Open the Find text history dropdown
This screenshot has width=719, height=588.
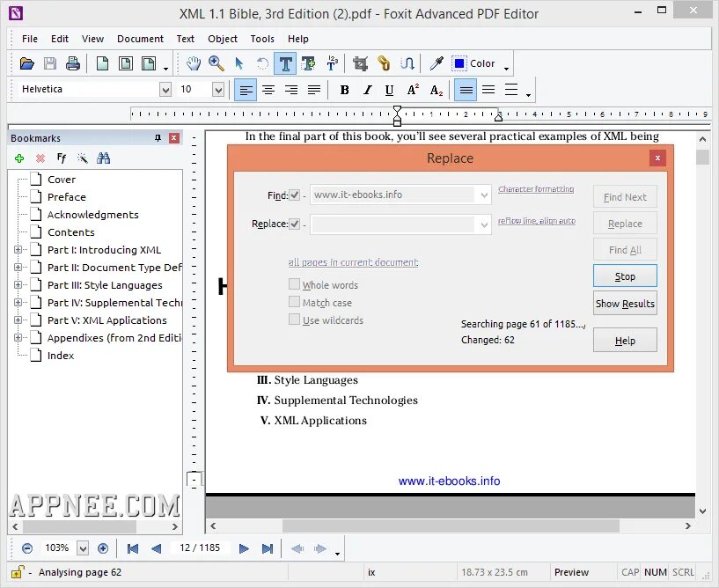pyautogui.click(x=484, y=195)
